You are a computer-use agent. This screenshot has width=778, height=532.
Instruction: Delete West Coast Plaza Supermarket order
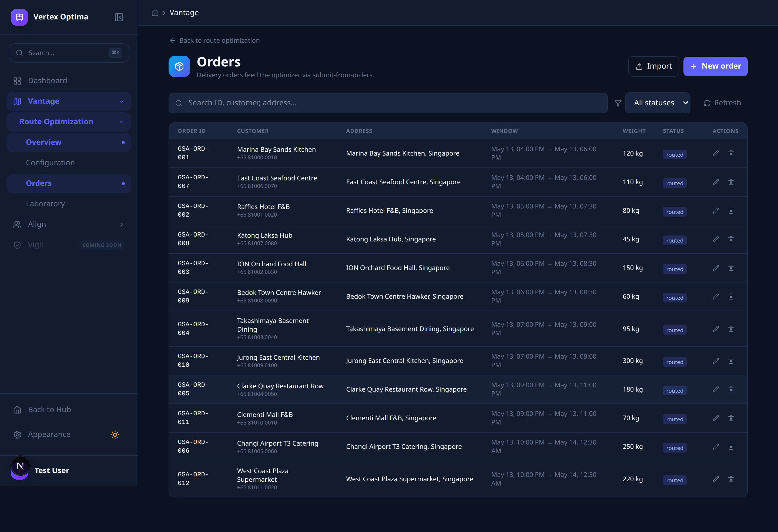point(731,479)
